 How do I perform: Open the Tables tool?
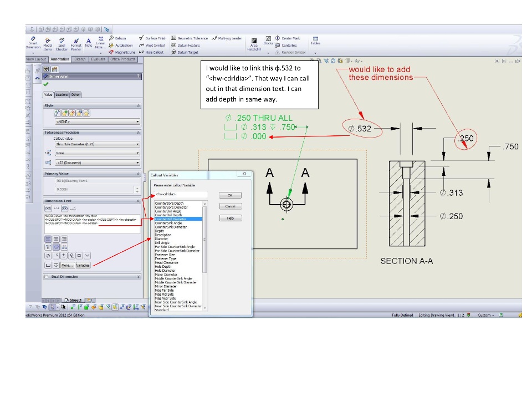click(315, 40)
